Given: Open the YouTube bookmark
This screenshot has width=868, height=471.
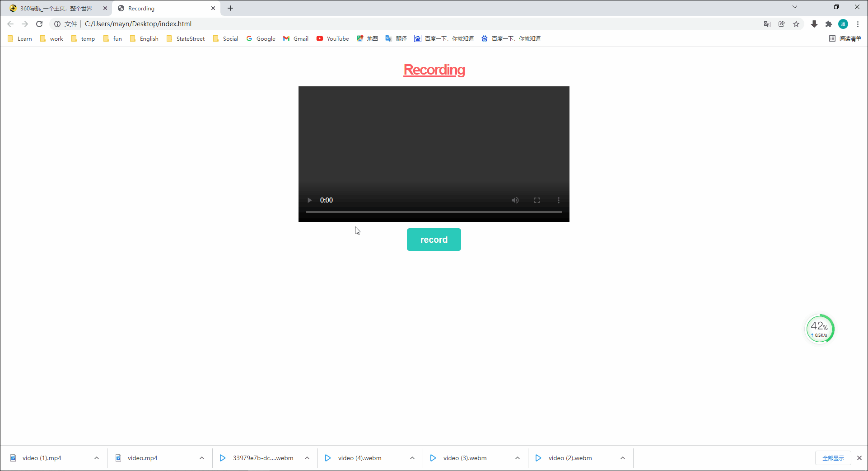Looking at the screenshot, I should coord(332,38).
